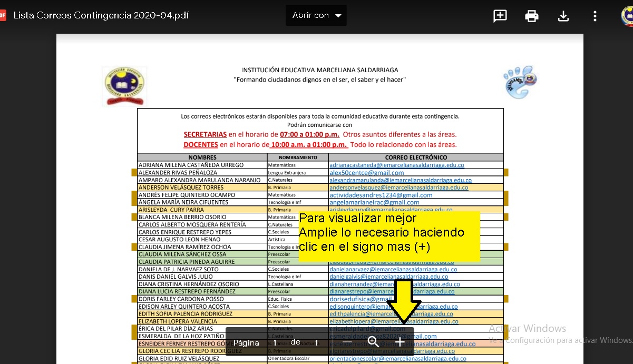
Task: Select the name ESMERALDA DE LA HOZ PATIÑO
Action: click(182, 336)
